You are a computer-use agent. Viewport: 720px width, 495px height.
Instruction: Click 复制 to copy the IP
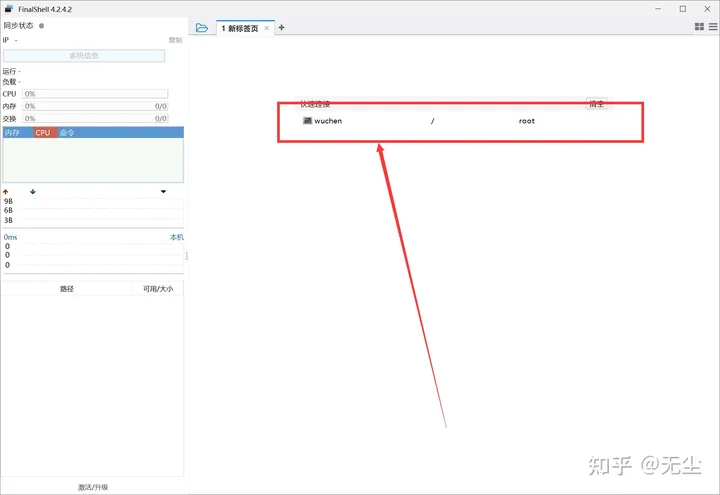click(x=175, y=40)
